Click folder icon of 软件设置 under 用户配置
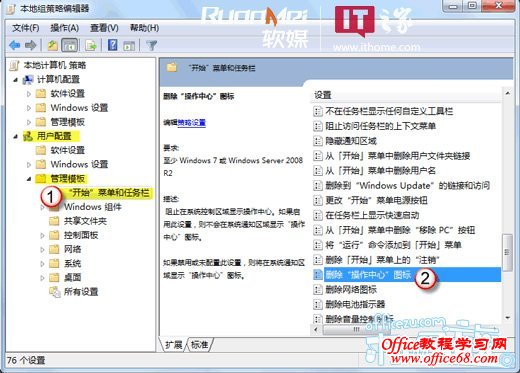Viewport: 520px width, 373px height. [x=41, y=150]
